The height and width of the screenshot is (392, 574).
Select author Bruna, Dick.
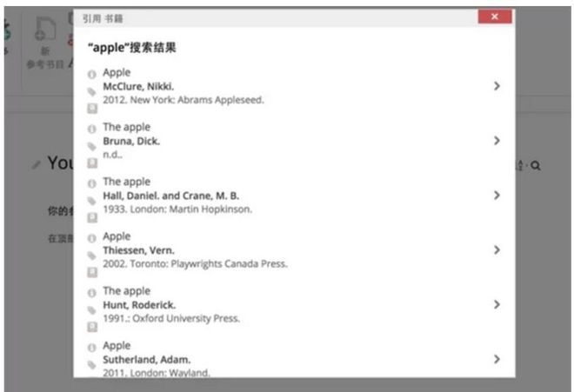click(131, 142)
